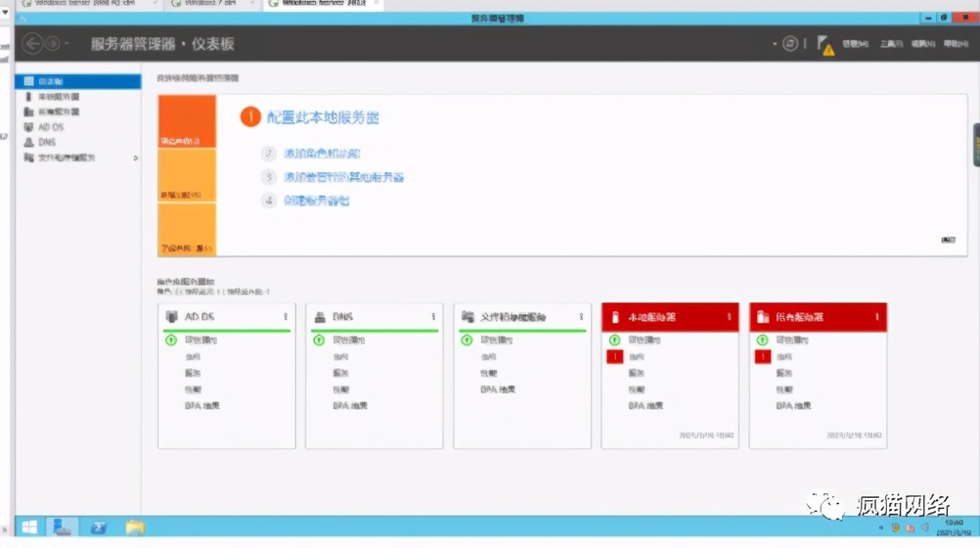This screenshot has width=980, height=548.
Task: Click the Server Manager taskbar icon
Action: point(62,526)
